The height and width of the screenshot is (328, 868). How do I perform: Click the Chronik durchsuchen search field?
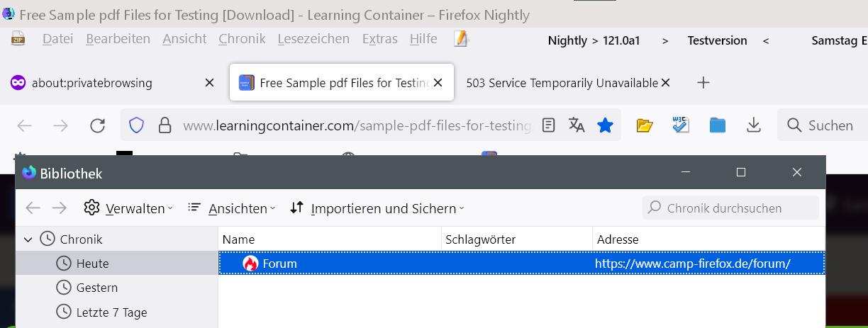click(730, 208)
